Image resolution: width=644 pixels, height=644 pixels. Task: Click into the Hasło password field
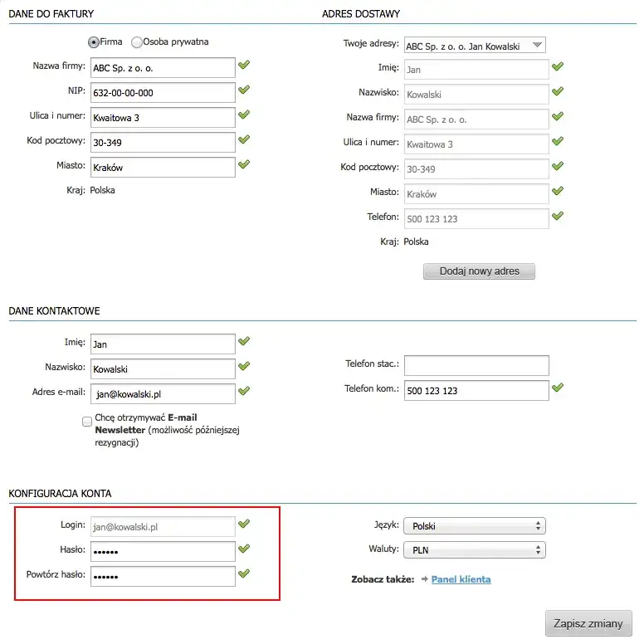[163, 551]
